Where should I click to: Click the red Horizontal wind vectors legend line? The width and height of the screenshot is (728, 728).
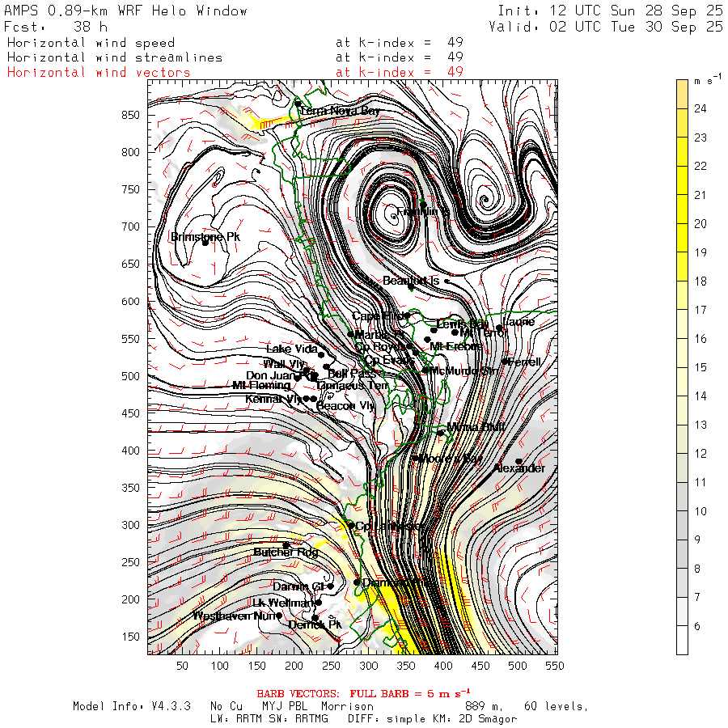tap(99, 73)
